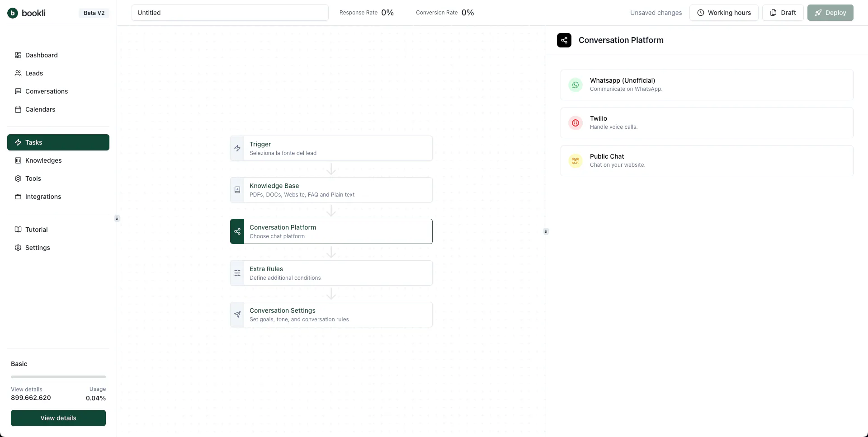This screenshot has width=868, height=437.
Task: Click the Extra Rules sliders icon
Action: click(x=237, y=273)
